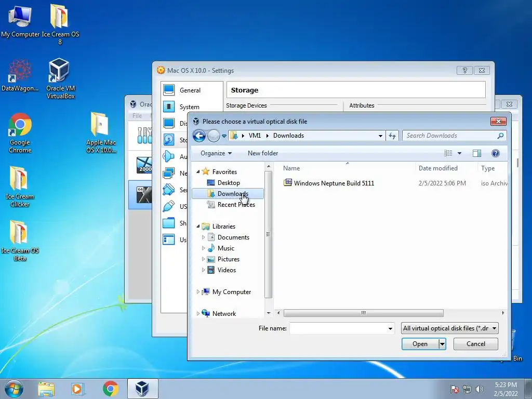The width and height of the screenshot is (532, 399).
Task: Click the Start menu orb
Action: click(14, 389)
